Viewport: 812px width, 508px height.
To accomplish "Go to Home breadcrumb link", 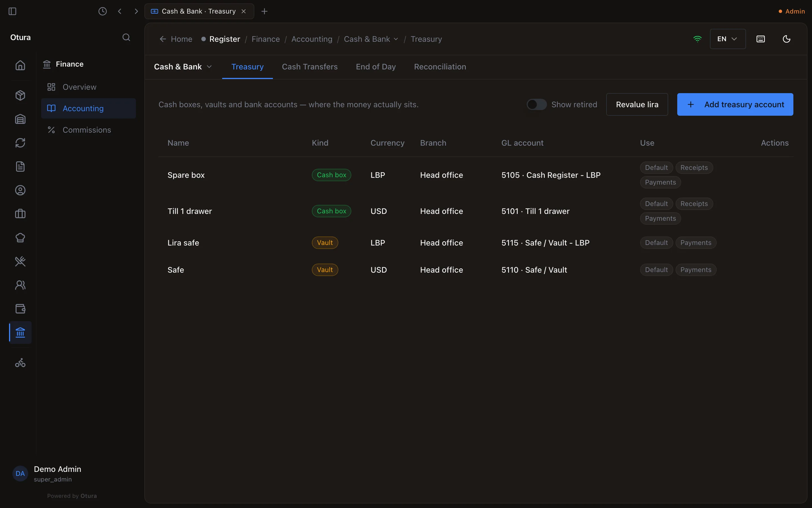I will pos(176,39).
